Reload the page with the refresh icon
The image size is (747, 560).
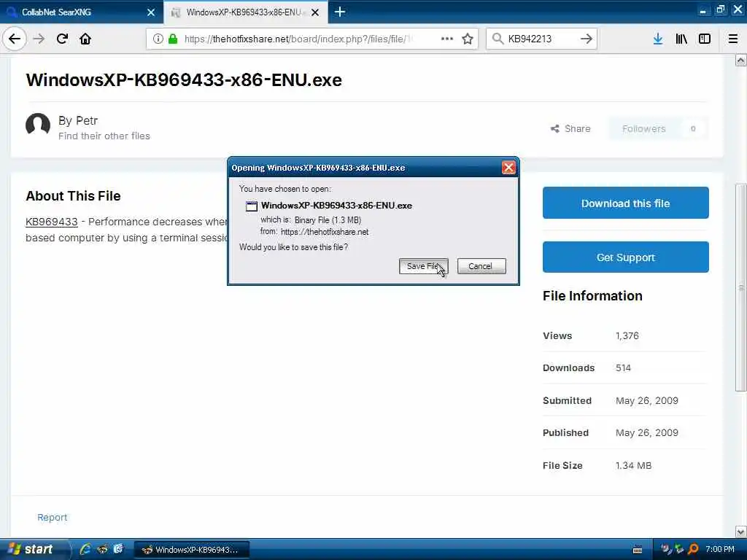tap(62, 39)
